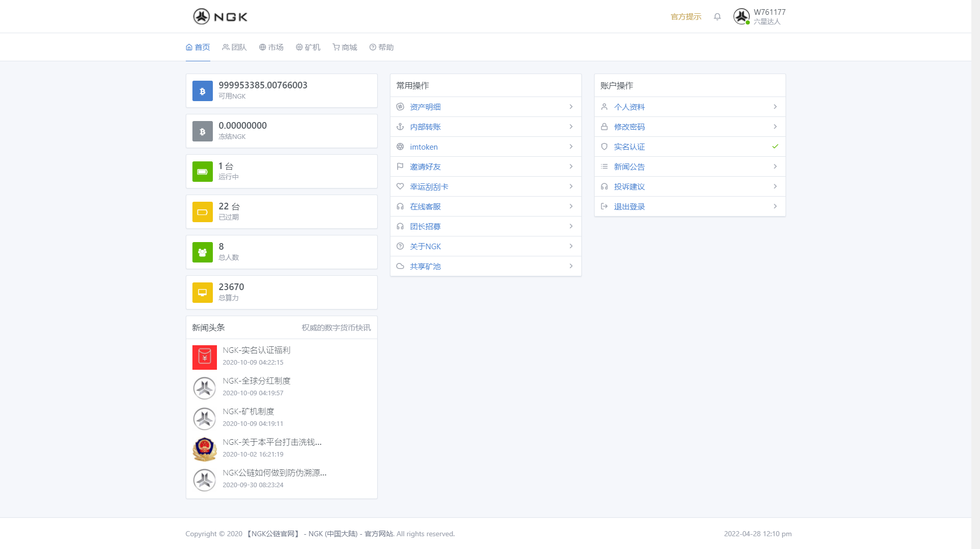980x549 pixels.
Task: Click the blue available NGK coin icon
Action: pos(203,91)
